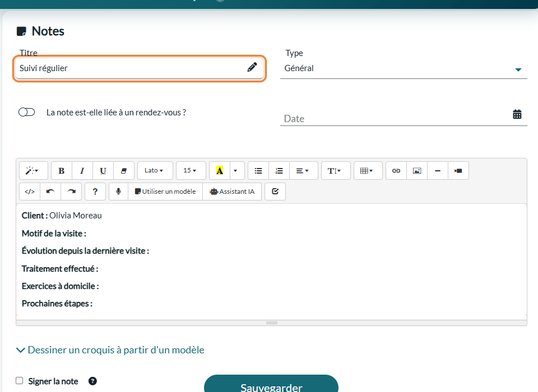Image resolution: width=538 pixels, height=392 pixels.
Task: Open the paragraph alignment dropdown
Action: pos(304,171)
